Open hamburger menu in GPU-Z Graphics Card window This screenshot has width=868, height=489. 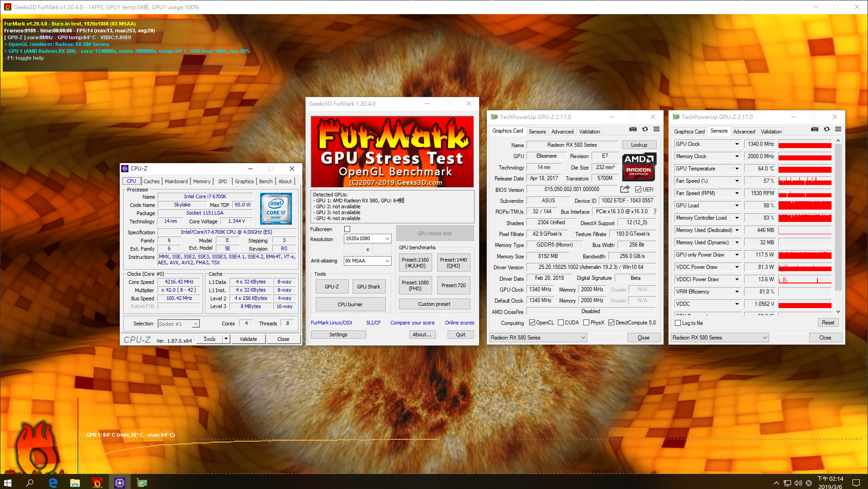point(656,129)
